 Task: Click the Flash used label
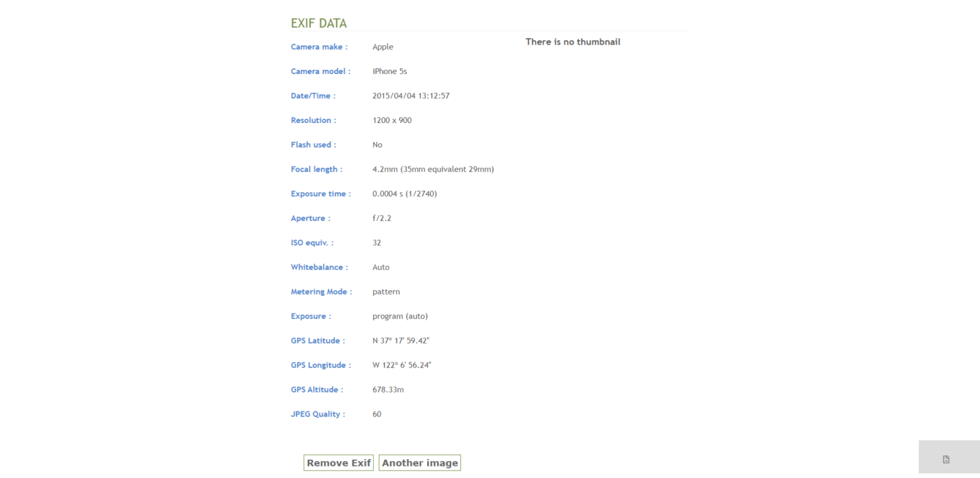pos(313,145)
